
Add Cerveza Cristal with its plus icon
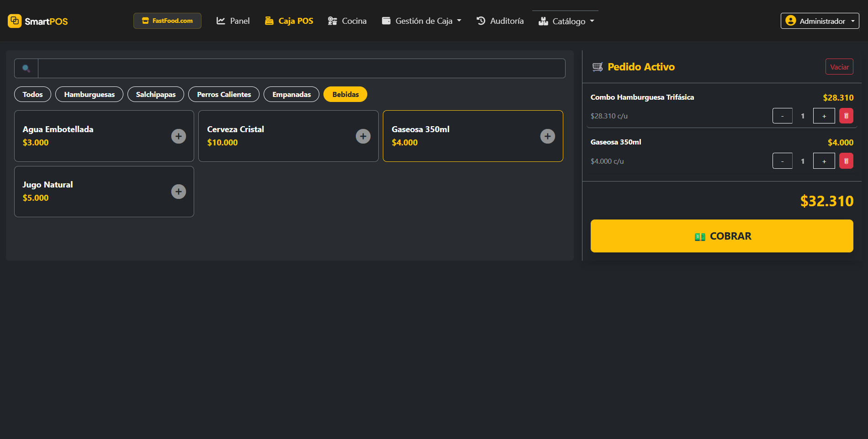pos(363,136)
